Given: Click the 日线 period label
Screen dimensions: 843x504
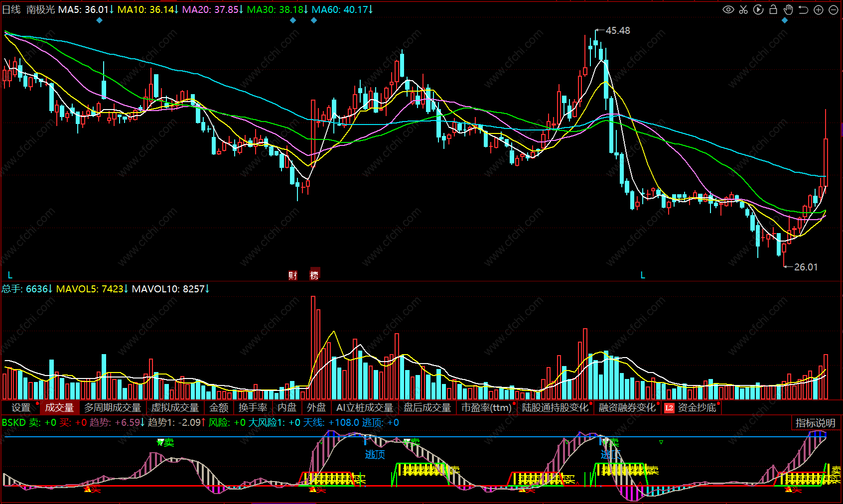Looking at the screenshot, I should pyautogui.click(x=11, y=9).
